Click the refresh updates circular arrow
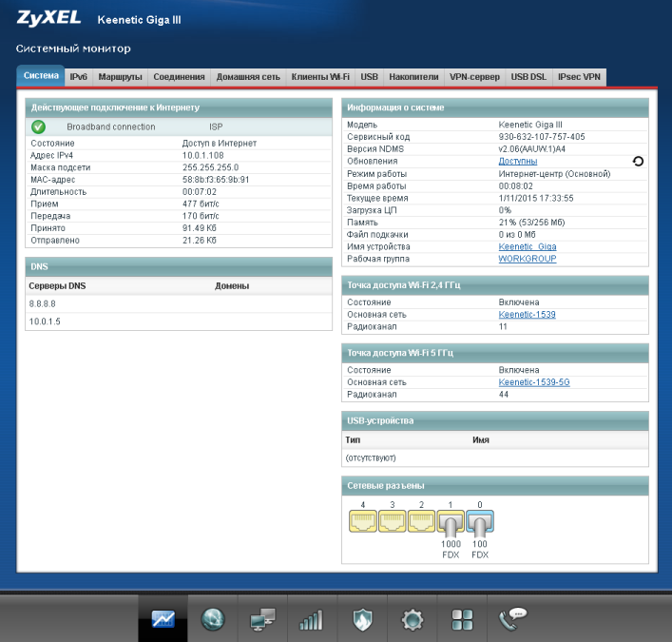The height and width of the screenshot is (642, 672). pos(638,162)
